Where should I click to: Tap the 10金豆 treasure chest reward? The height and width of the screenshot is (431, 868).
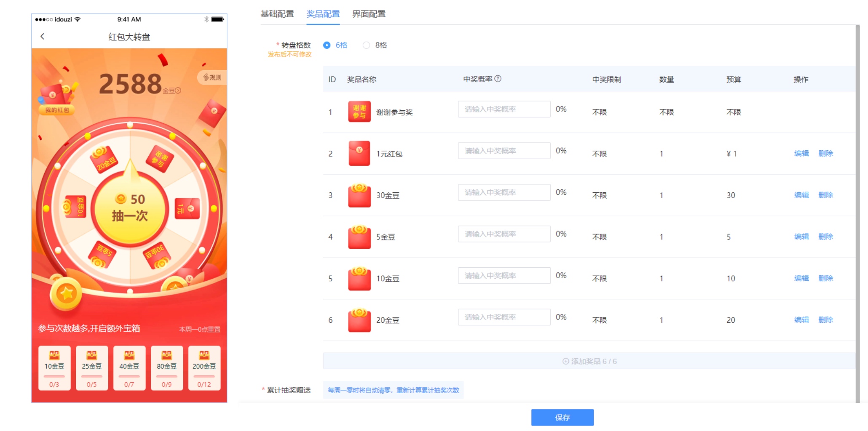click(x=54, y=368)
